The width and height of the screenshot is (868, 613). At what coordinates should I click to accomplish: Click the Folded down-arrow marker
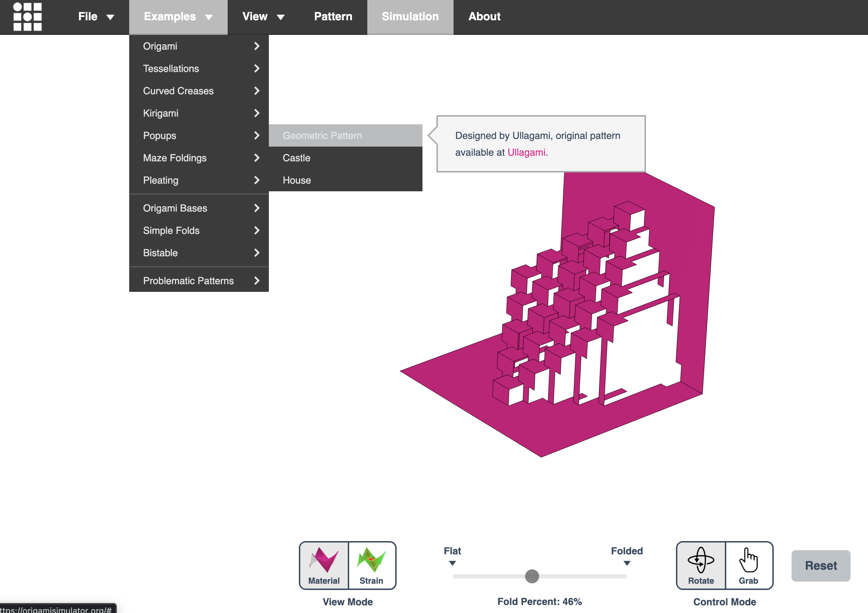coord(627,563)
